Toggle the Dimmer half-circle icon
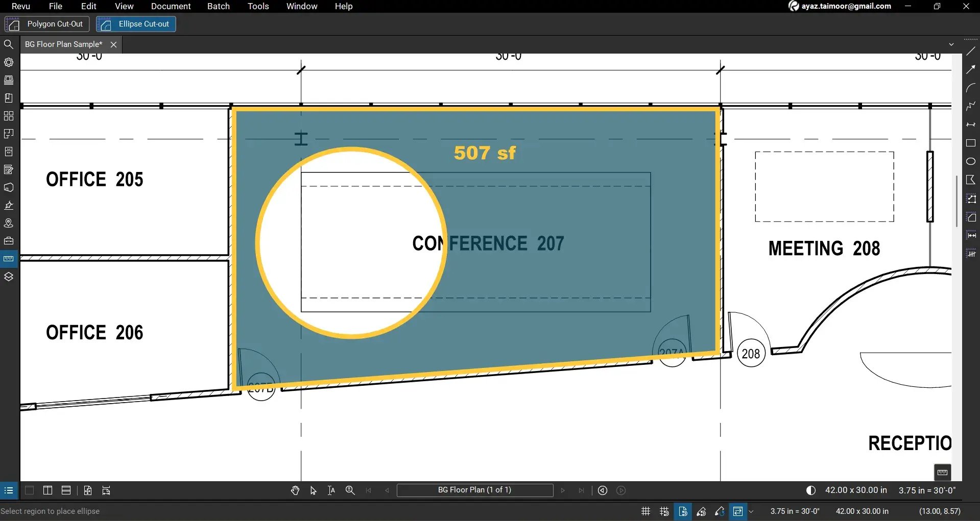The height and width of the screenshot is (521, 980). (811, 490)
